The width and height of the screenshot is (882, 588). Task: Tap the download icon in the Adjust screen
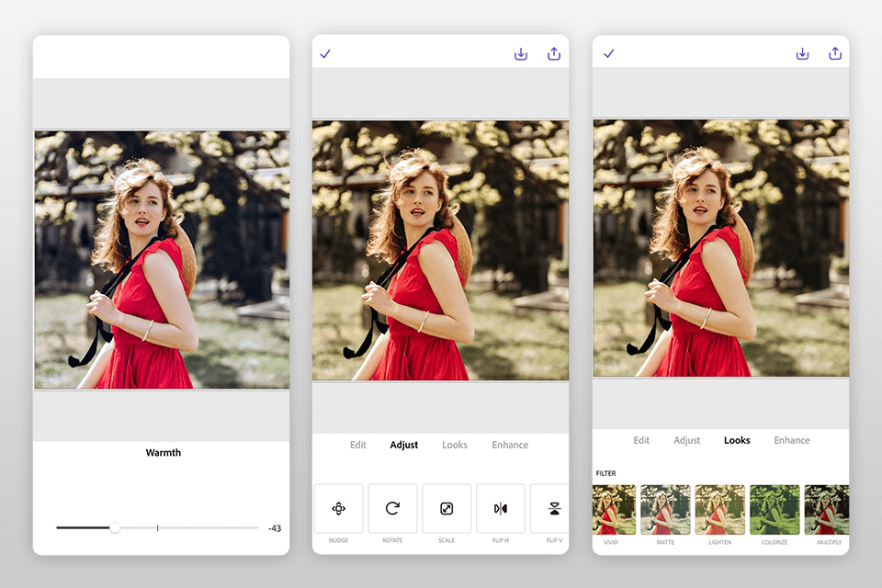coord(521,54)
